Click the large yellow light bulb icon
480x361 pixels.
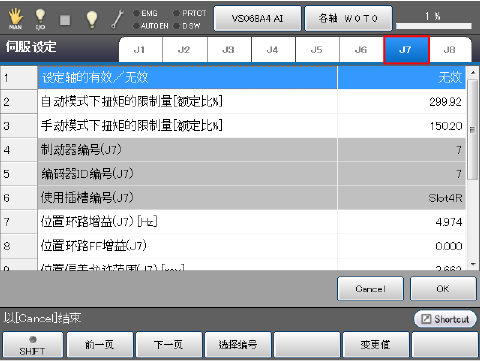point(92,19)
